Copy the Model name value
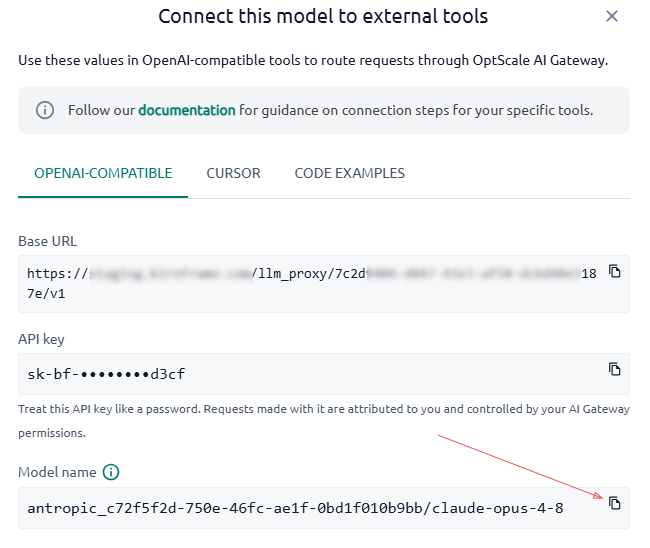 614,503
